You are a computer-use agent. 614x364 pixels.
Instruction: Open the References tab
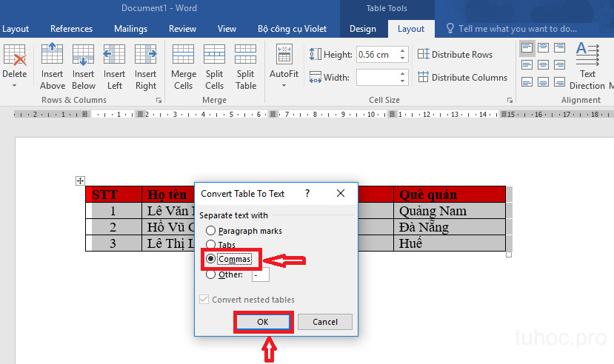[71, 29]
